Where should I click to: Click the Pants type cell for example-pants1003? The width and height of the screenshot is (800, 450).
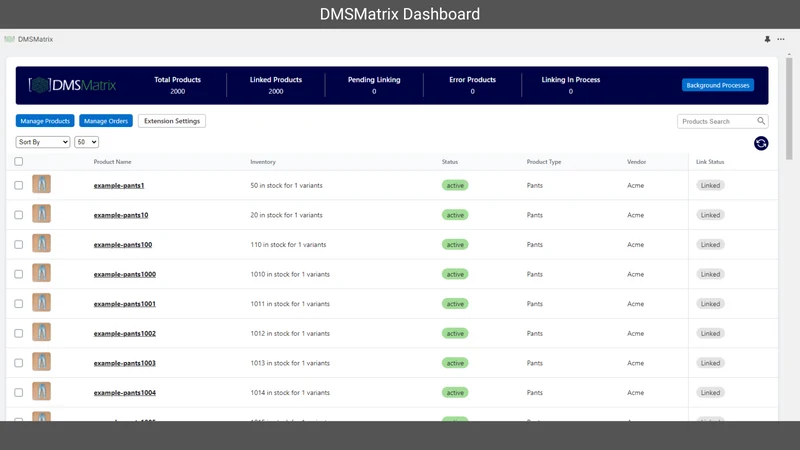pyautogui.click(x=535, y=363)
